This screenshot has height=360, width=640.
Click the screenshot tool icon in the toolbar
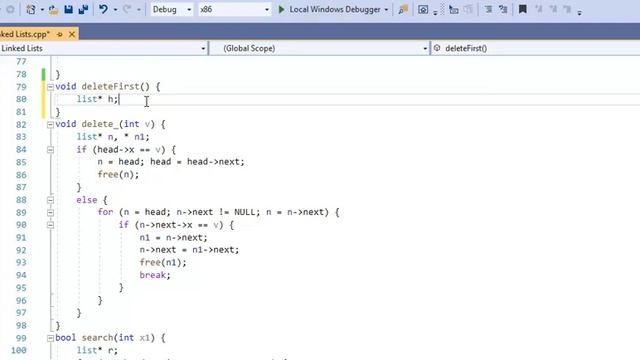click(423, 10)
